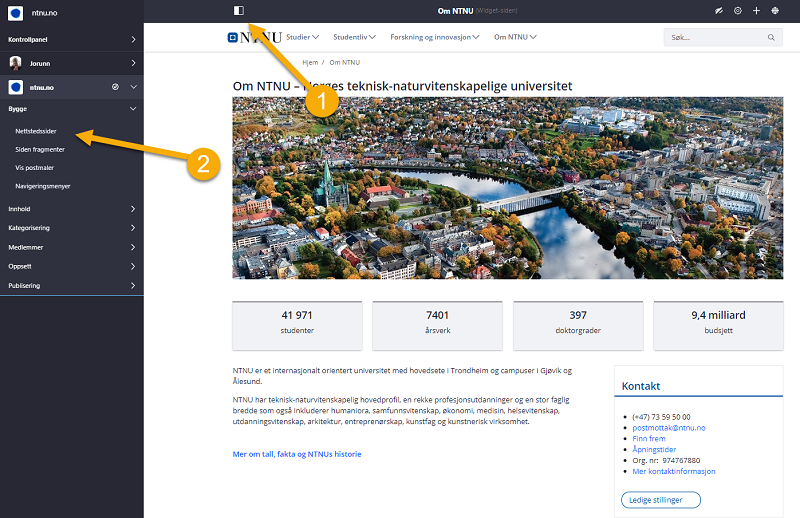The width and height of the screenshot is (800, 518).
Task: Click the ntnu.no site icon in sidebar
Action: coord(16,87)
